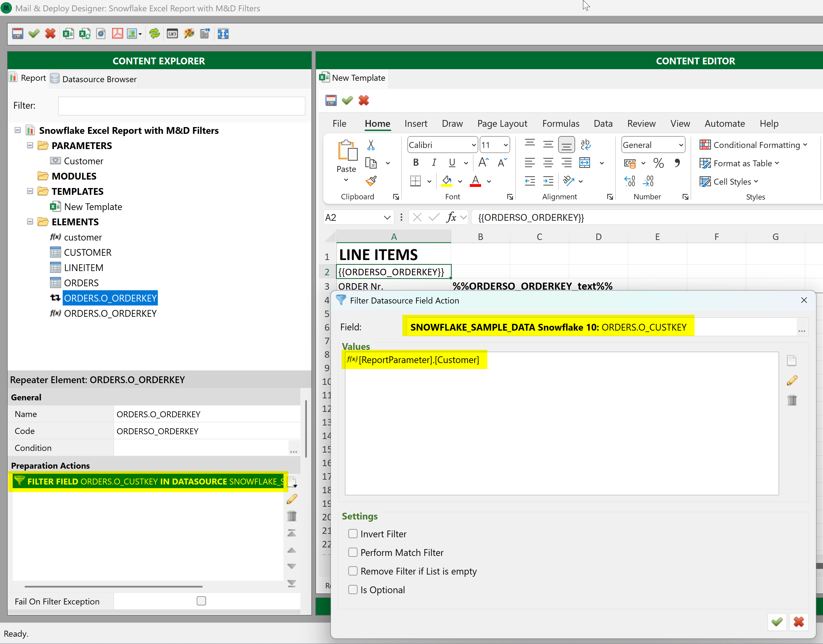
Task: Click into the Content Explorer Filter field
Action: click(182, 106)
